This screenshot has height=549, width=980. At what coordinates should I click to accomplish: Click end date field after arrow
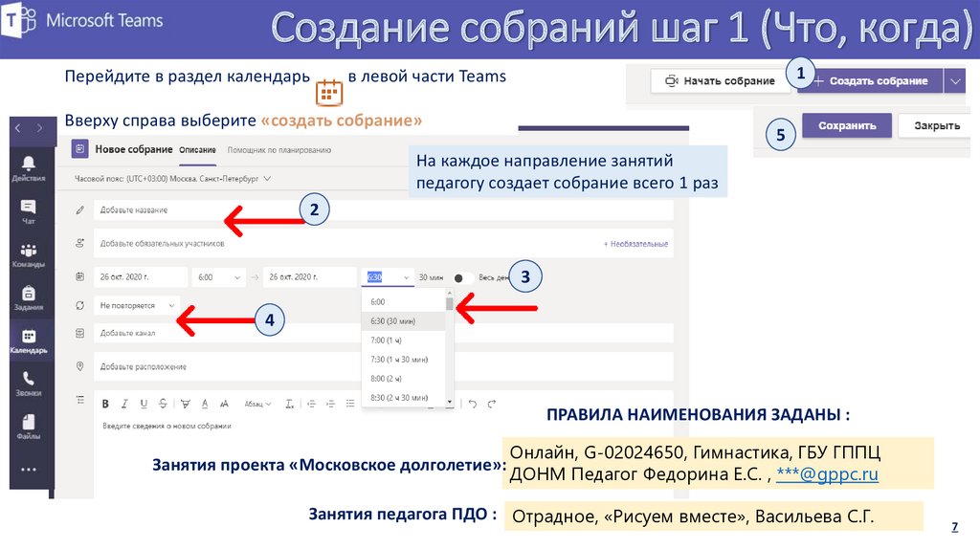(x=309, y=277)
